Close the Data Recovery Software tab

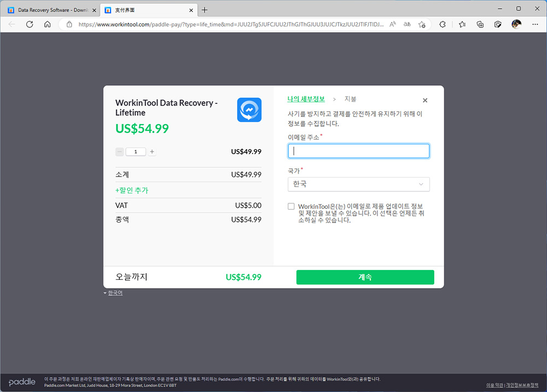point(94,10)
